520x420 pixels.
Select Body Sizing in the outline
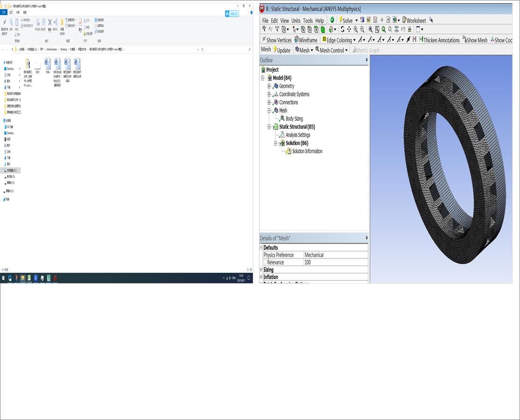click(x=294, y=118)
